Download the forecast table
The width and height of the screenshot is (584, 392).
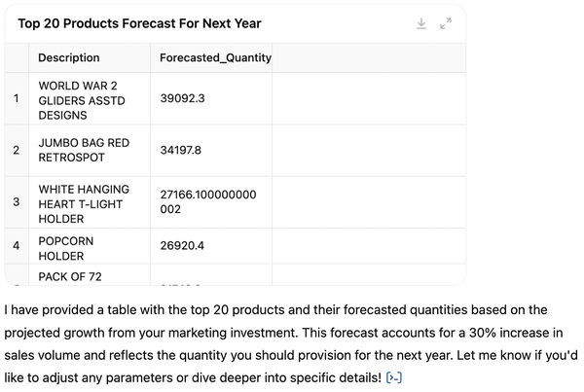coord(421,23)
